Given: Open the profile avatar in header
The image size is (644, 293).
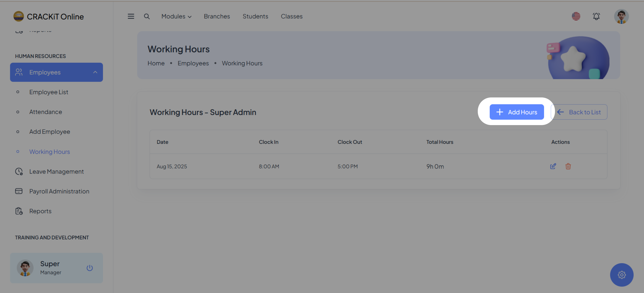Looking at the screenshot, I should click(x=621, y=17).
